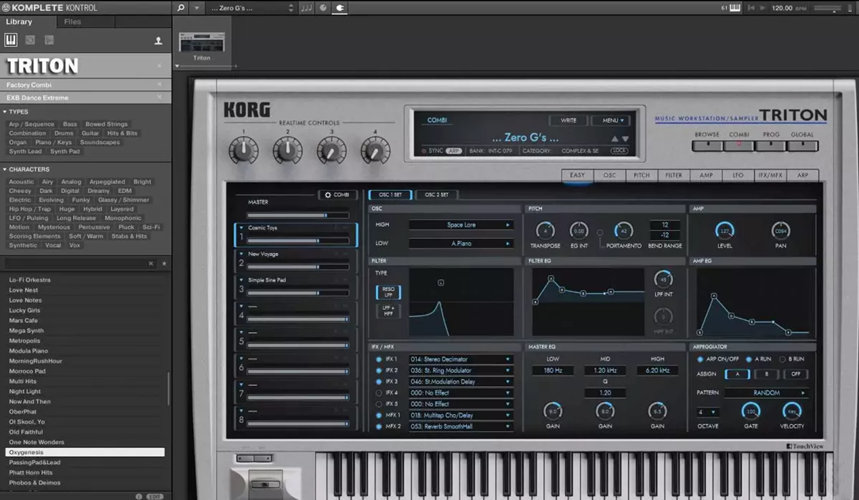
Task: Toggle the favorites star filter
Action: 164,263
